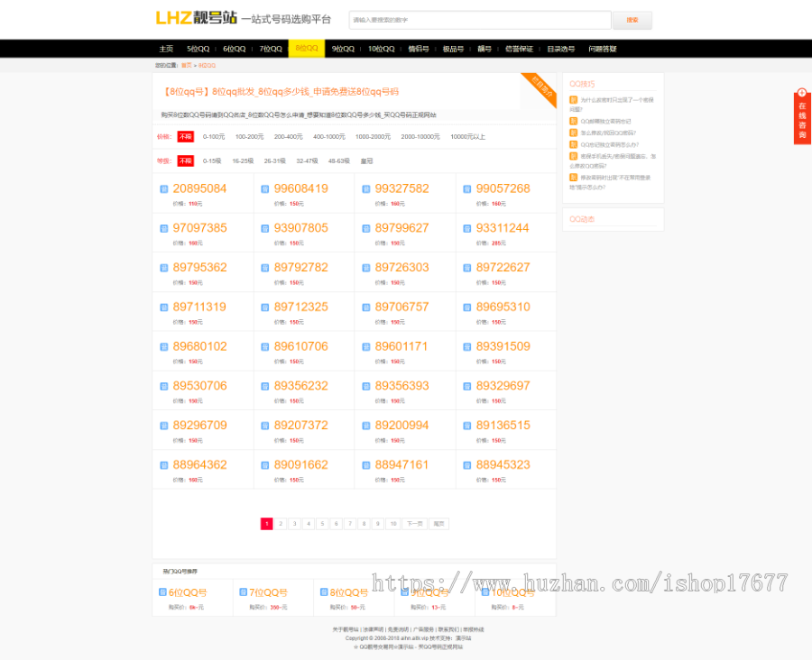Open the 在线咨询 online consultation widget
The height and width of the screenshot is (660, 812).
coord(802,116)
